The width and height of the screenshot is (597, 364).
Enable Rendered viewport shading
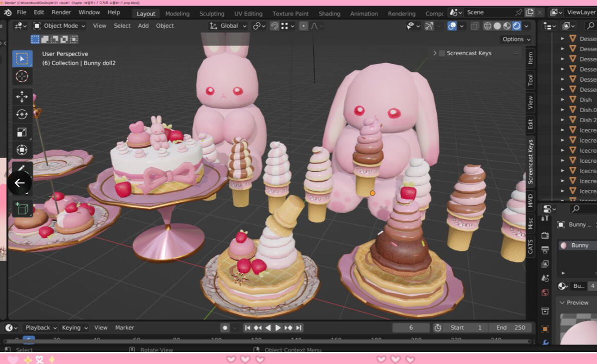[x=516, y=26]
